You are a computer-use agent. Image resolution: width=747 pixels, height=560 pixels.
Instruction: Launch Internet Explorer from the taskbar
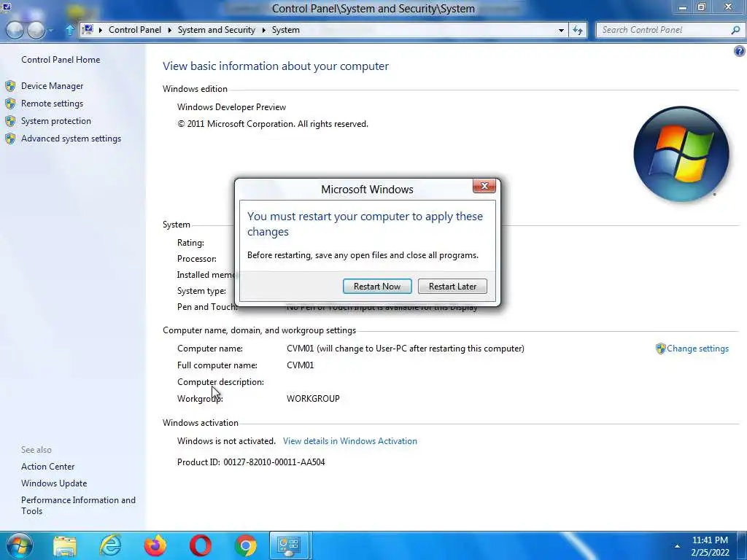[x=110, y=545]
